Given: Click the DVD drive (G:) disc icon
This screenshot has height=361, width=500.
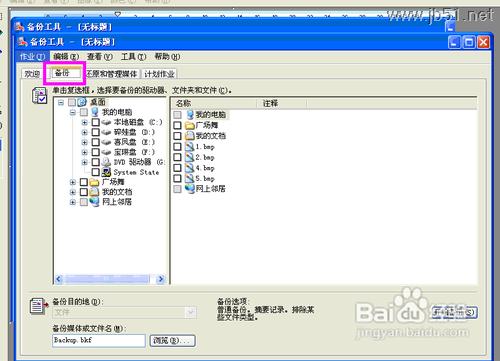Looking at the screenshot, I should 106,162.
